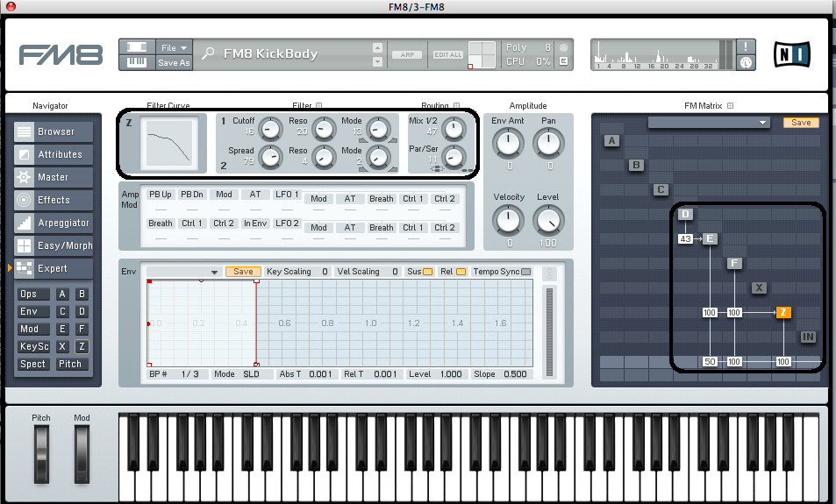Toggle the keyboard view icon
The width and height of the screenshot is (836, 504).
(137, 62)
